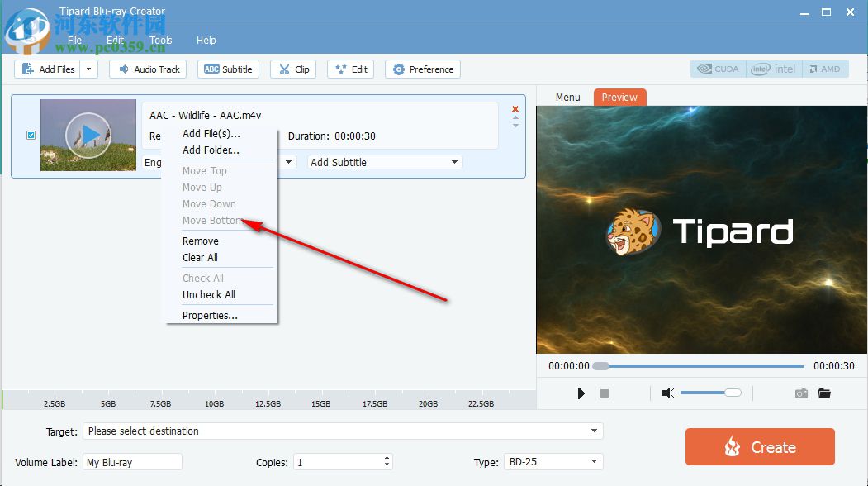
Task: Click the Audio Track speaker icon
Action: click(126, 69)
